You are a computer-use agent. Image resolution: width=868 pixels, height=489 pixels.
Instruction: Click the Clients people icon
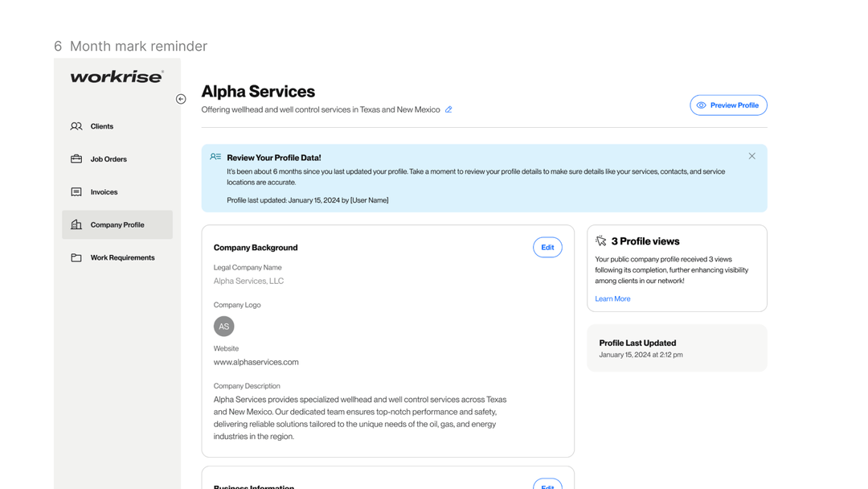76,126
